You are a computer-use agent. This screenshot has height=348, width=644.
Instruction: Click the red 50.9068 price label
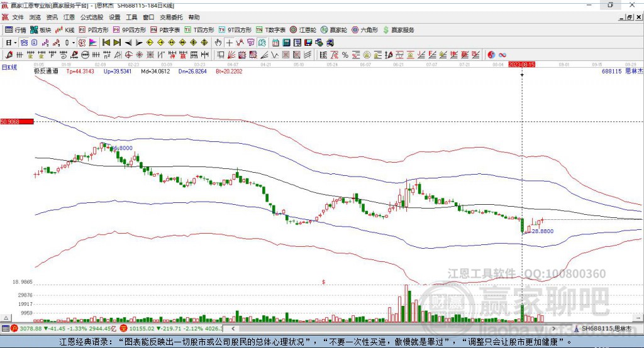17,122
